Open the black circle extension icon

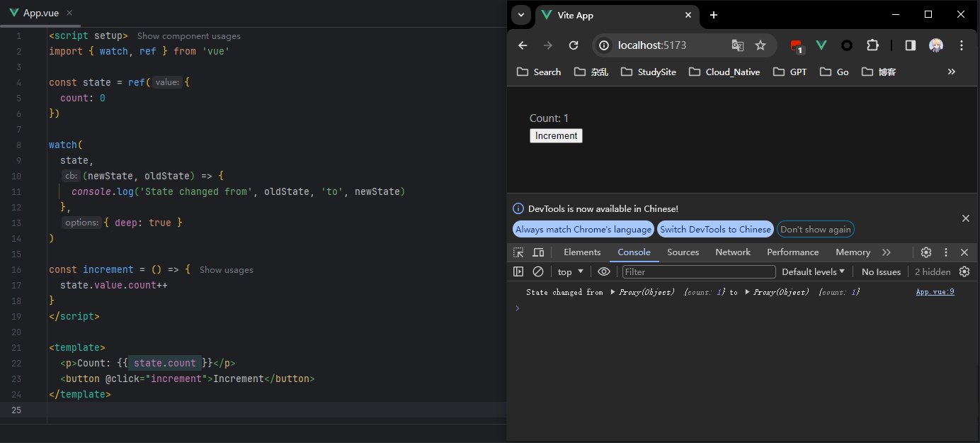[847, 45]
